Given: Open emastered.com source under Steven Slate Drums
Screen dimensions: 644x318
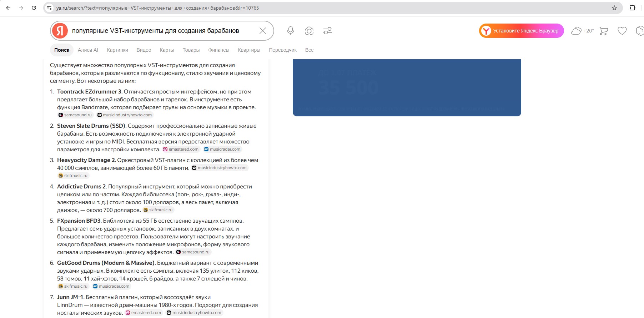Looking at the screenshot, I should (x=181, y=149).
